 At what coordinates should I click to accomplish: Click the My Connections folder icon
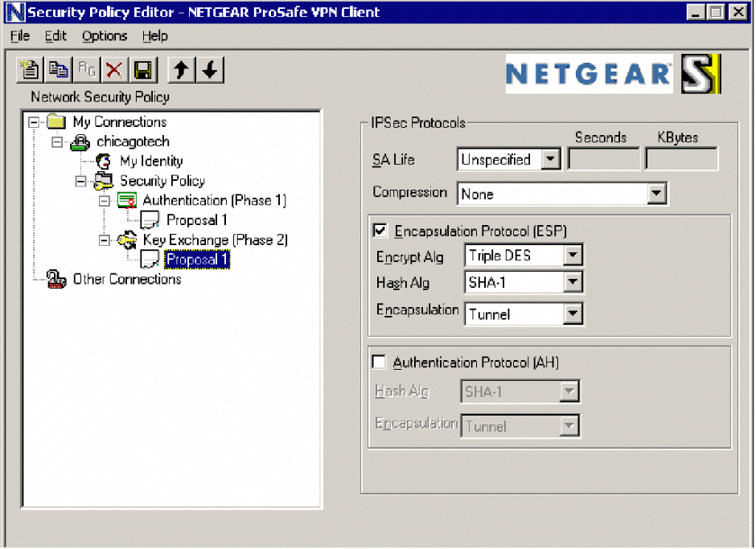pos(56,121)
